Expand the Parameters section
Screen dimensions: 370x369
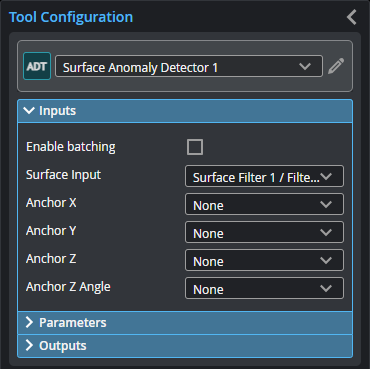185,323
